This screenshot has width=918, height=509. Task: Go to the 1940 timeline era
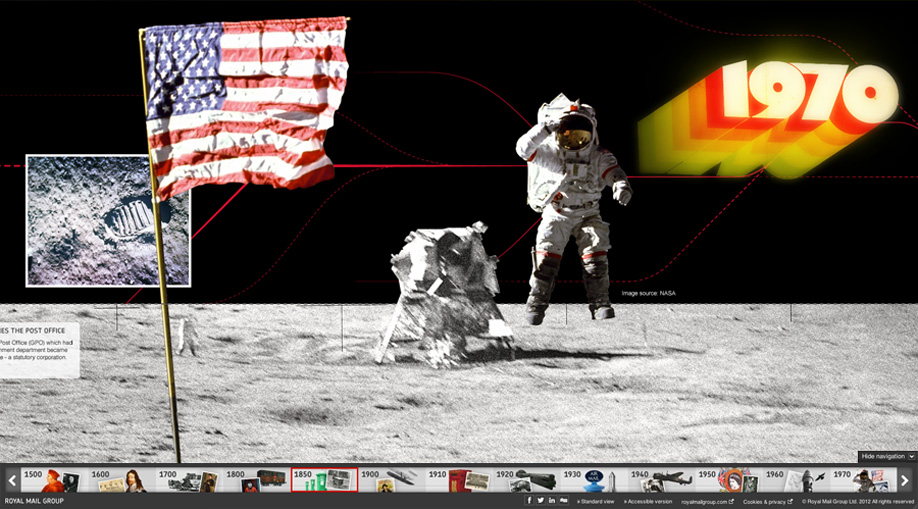[660, 480]
